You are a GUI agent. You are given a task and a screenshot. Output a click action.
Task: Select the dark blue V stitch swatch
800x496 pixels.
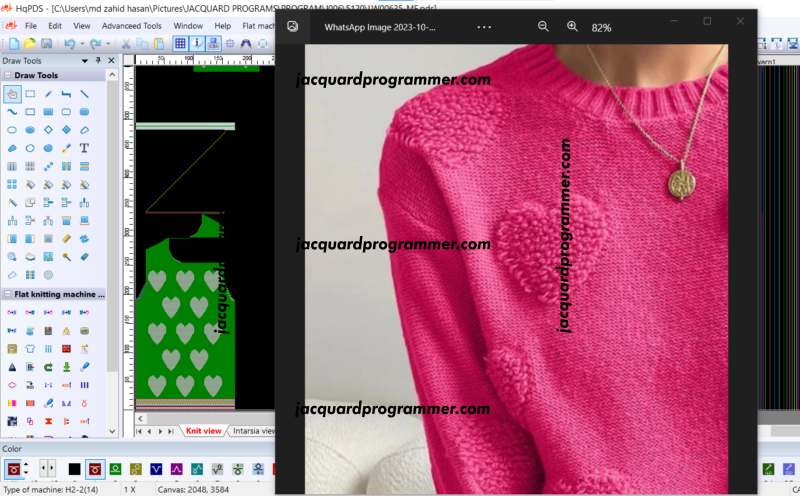(x=156, y=469)
